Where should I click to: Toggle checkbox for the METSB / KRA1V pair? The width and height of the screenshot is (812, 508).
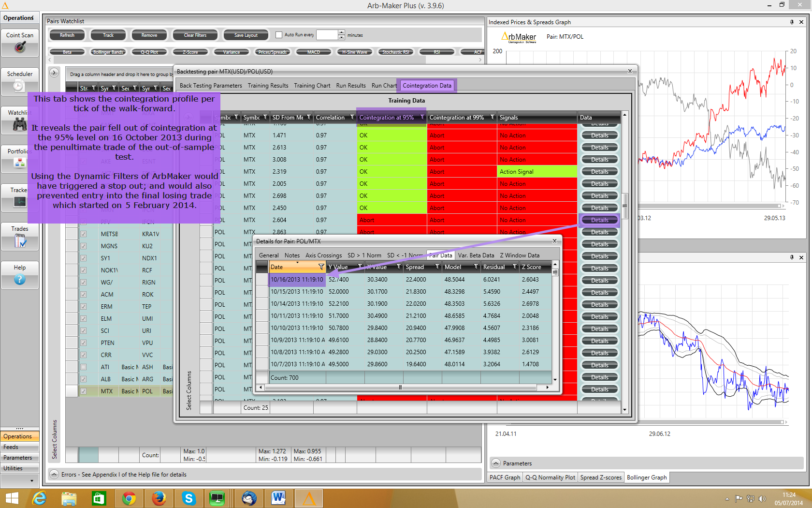click(x=84, y=234)
